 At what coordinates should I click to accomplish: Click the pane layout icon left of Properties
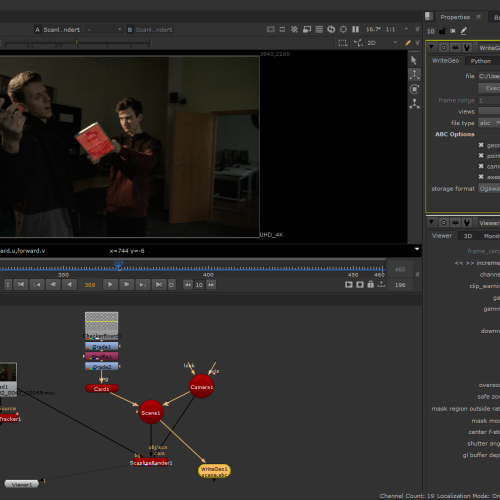pyautogui.click(x=429, y=16)
